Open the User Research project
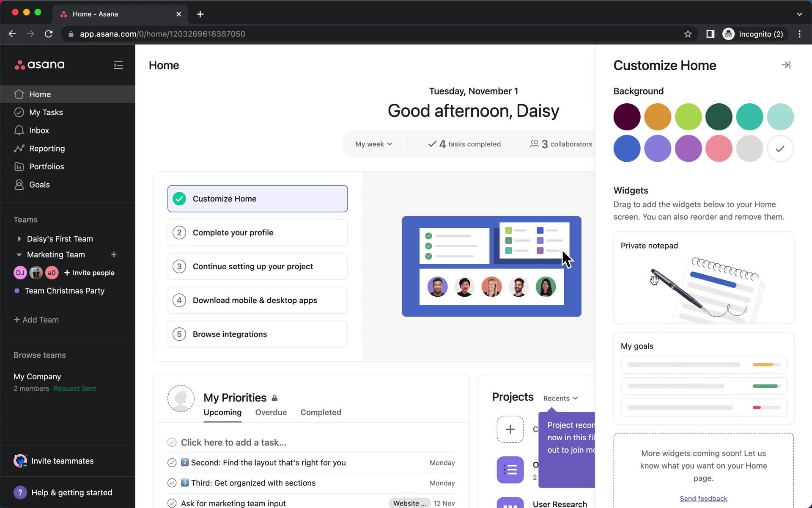The width and height of the screenshot is (812, 508). 560,504
